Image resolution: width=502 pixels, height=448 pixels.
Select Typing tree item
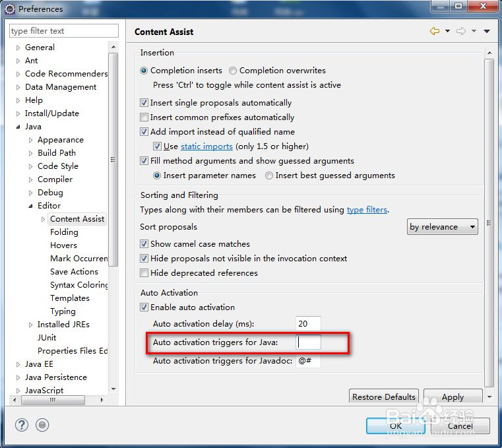point(63,311)
